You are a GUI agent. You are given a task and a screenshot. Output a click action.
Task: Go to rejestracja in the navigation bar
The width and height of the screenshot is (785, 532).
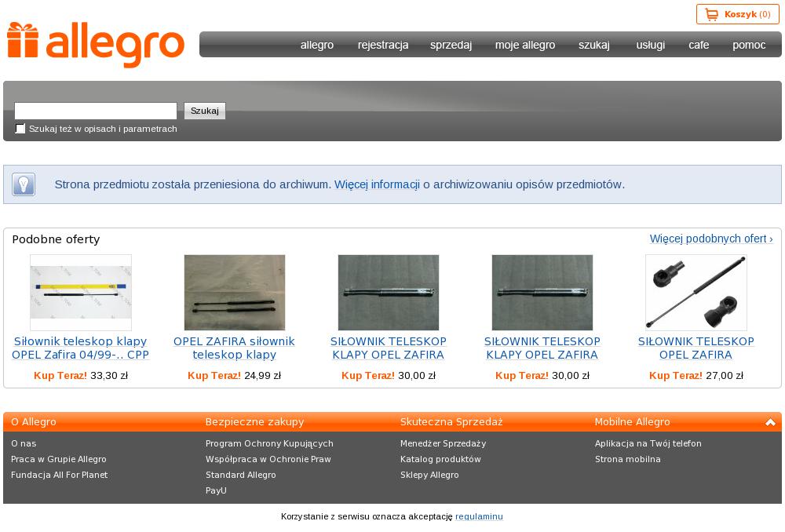(383, 45)
